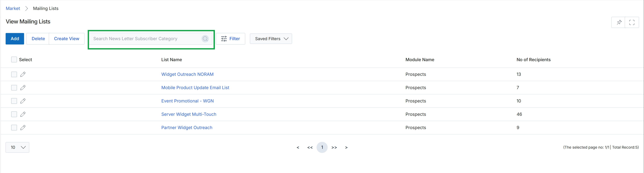Click edit pencil for Partner Widget Outreach

pyautogui.click(x=23, y=128)
